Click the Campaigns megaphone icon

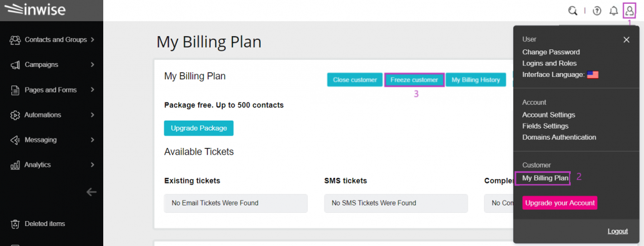click(x=15, y=65)
